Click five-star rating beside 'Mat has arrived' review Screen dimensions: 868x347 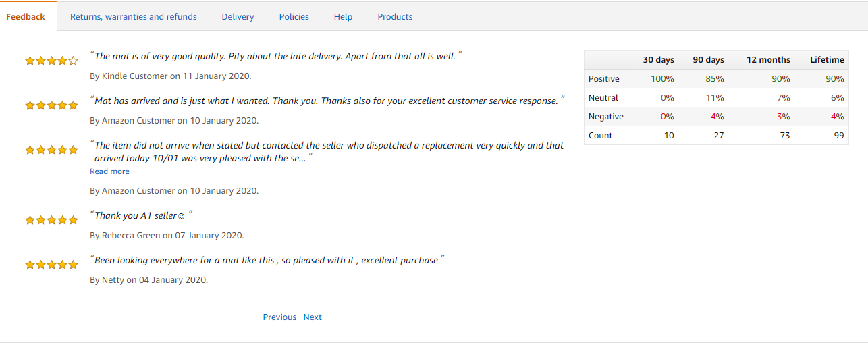pos(52,105)
